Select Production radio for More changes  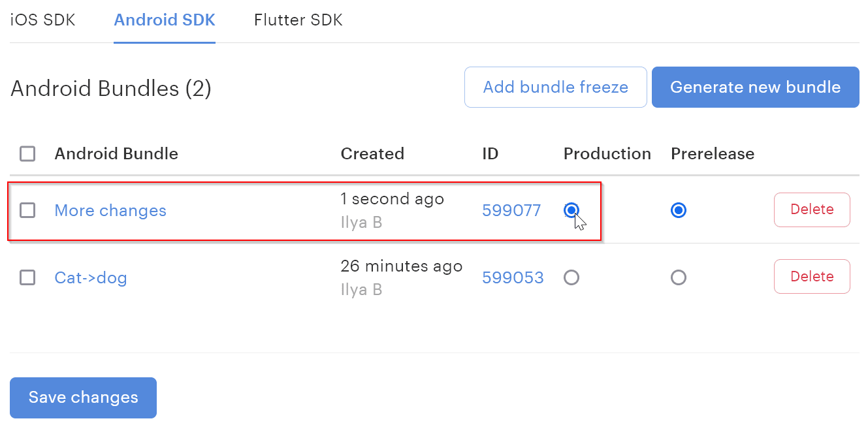[x=571, y=210]
